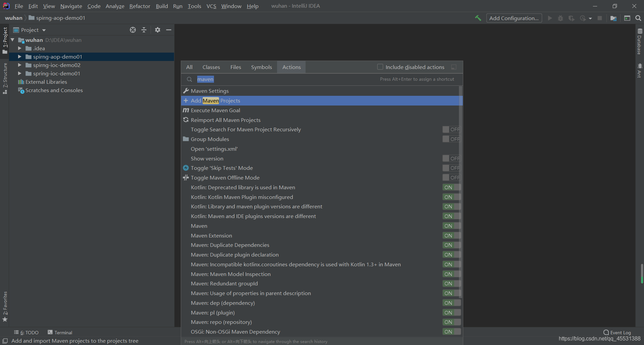Expand the spirng-aop-demo01 module

20,57
